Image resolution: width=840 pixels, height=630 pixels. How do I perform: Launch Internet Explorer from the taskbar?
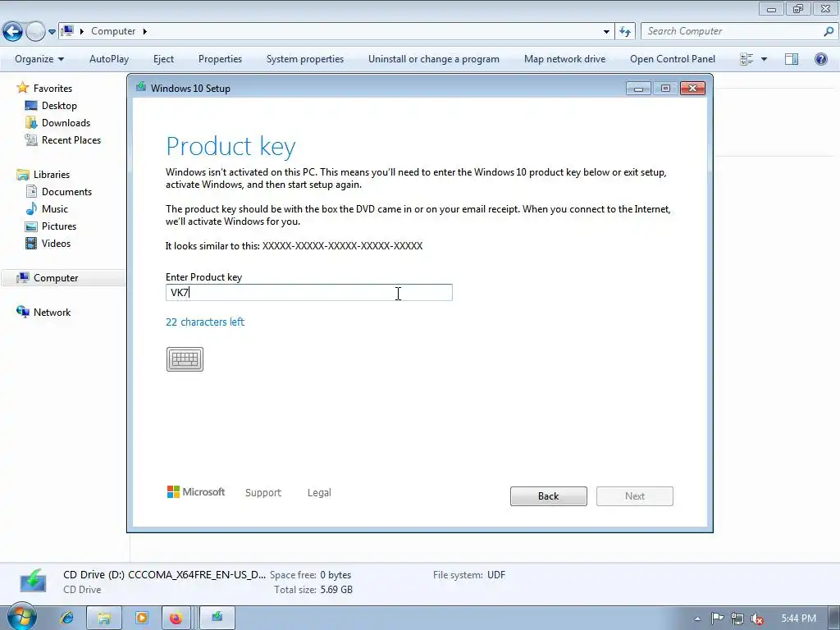(67, 619)
